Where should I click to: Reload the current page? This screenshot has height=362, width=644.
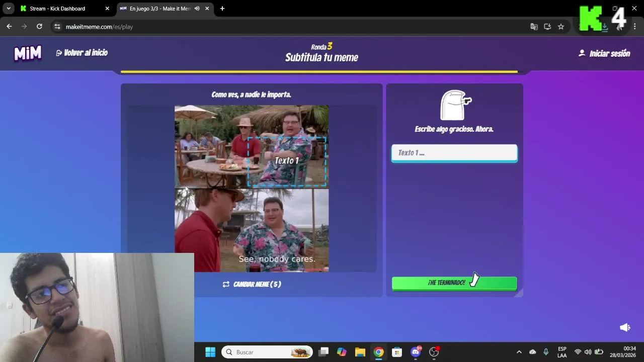tap(39, 27)
